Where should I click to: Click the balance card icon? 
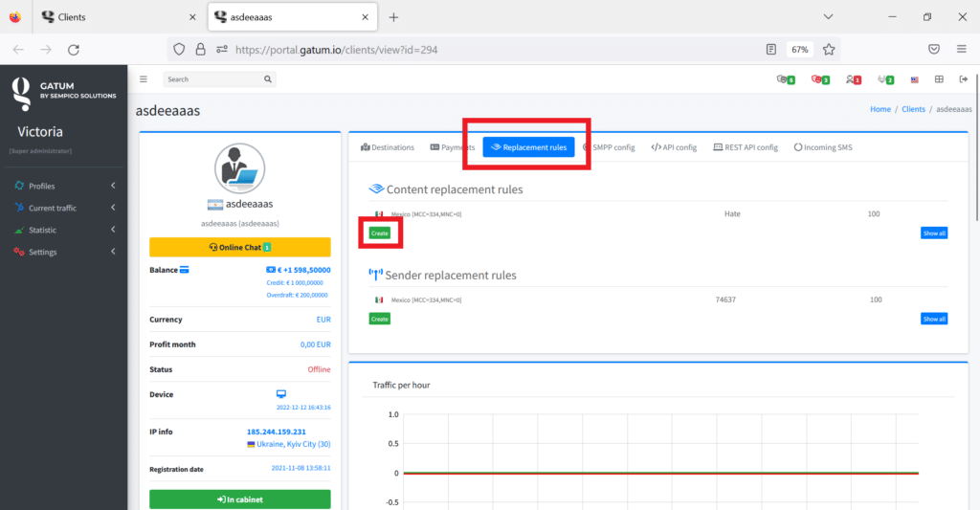click(x=185, y=270)
